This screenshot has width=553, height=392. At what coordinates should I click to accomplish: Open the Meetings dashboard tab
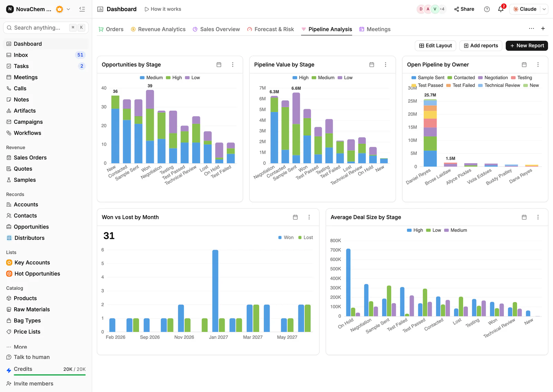pos(375,29)
